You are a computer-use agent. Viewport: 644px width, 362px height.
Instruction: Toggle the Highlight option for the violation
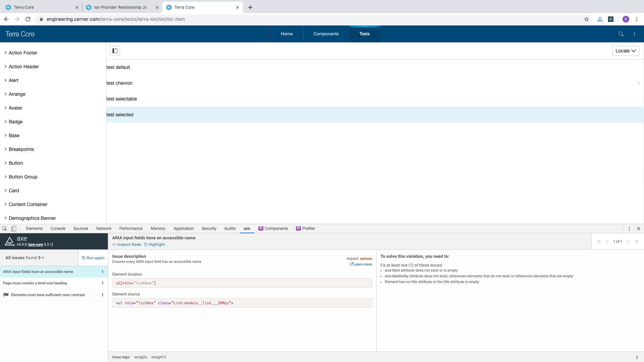click(155, 244)
